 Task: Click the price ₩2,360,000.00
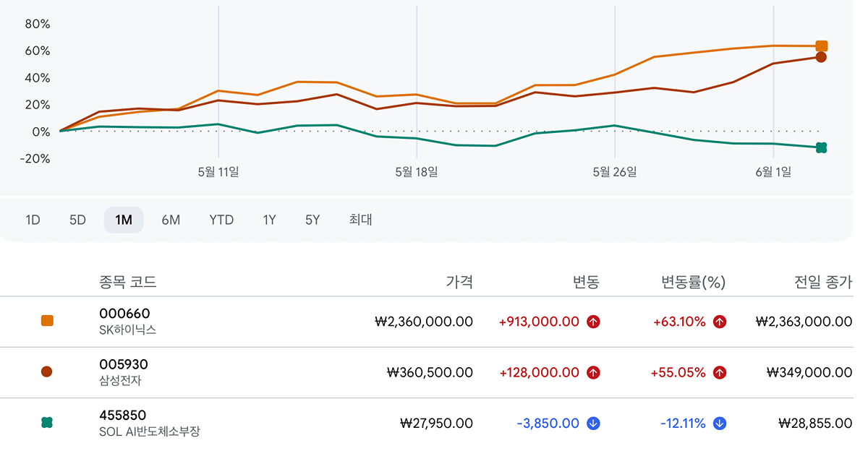(424, 322)
